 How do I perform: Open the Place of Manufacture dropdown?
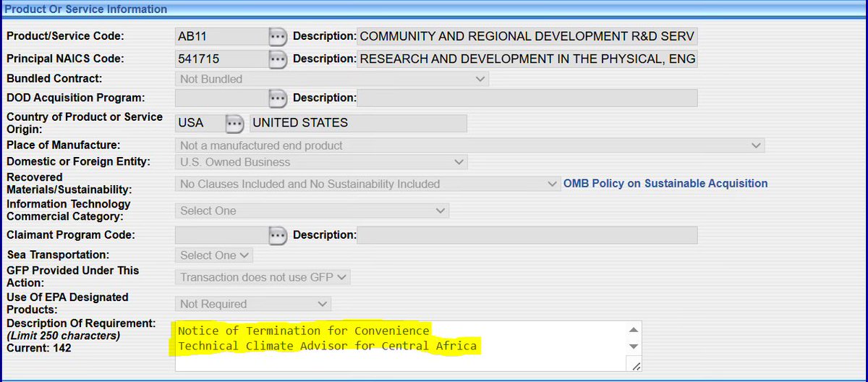[470, 145]
